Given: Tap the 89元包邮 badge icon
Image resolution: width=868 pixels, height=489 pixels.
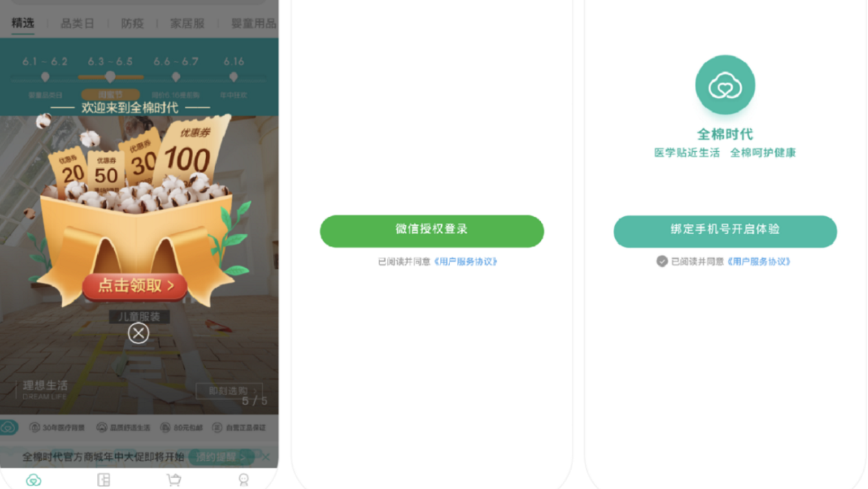Looking at the screenshot, I should 165,427.
